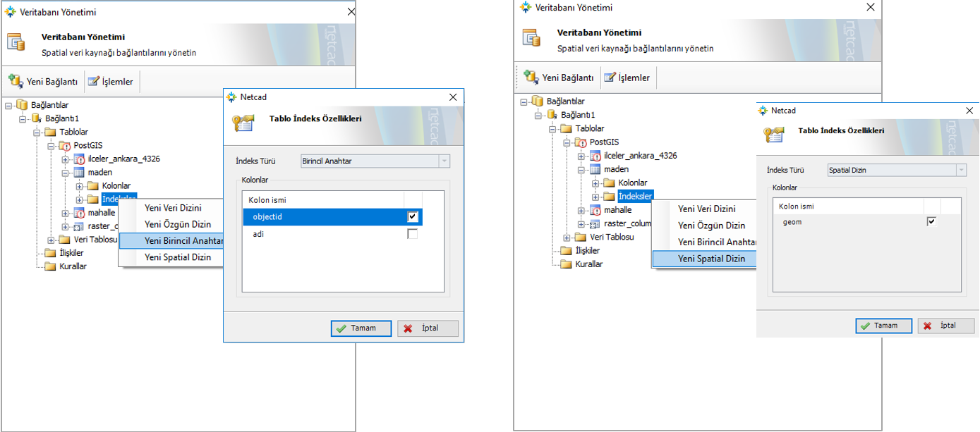Viewport: 980px width, 432px height.
Task: Click Yeni Bağlantı icon in right window toolbar
Action: point(531,77)
